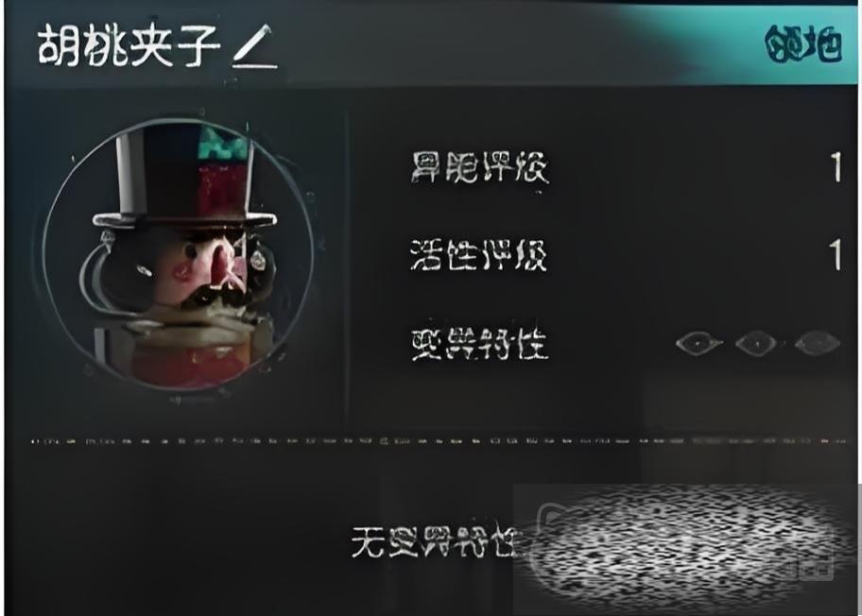862x616 pixels.
Task: Click the 无变异特性 description text
Action: [x=433, y=540]
